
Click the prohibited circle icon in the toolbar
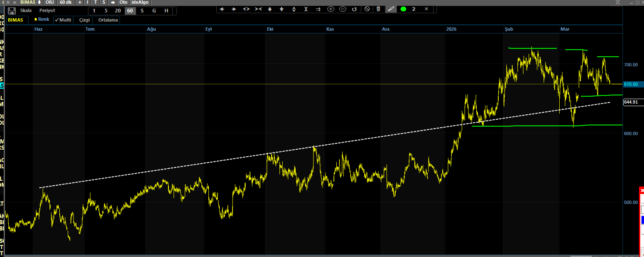(367, 9)
